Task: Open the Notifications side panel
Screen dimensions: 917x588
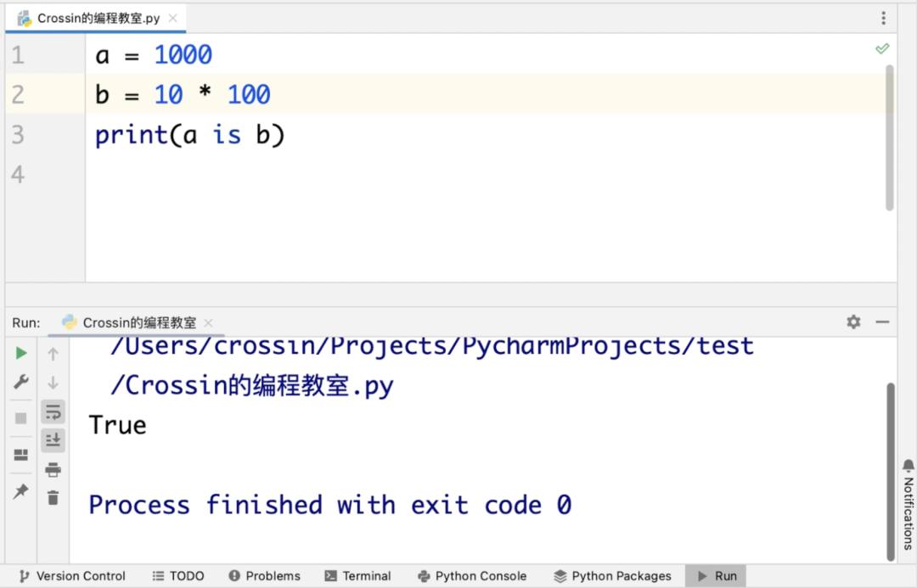Action: [909, 505]
